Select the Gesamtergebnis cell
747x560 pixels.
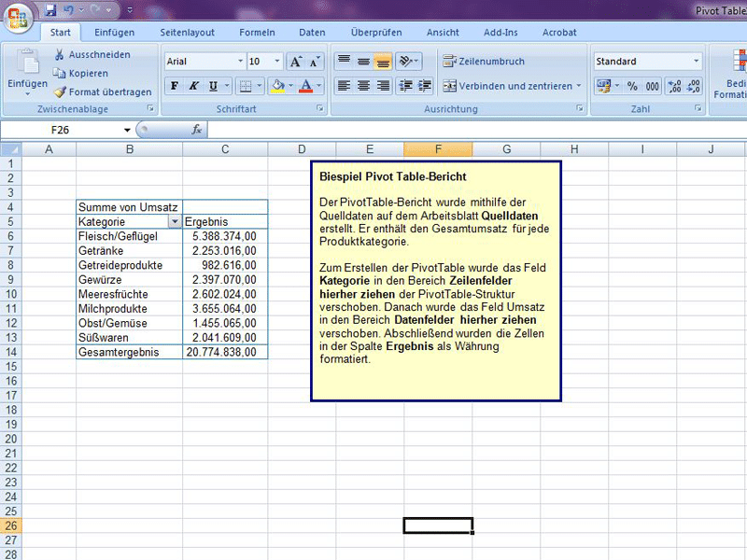click(129, 353)
